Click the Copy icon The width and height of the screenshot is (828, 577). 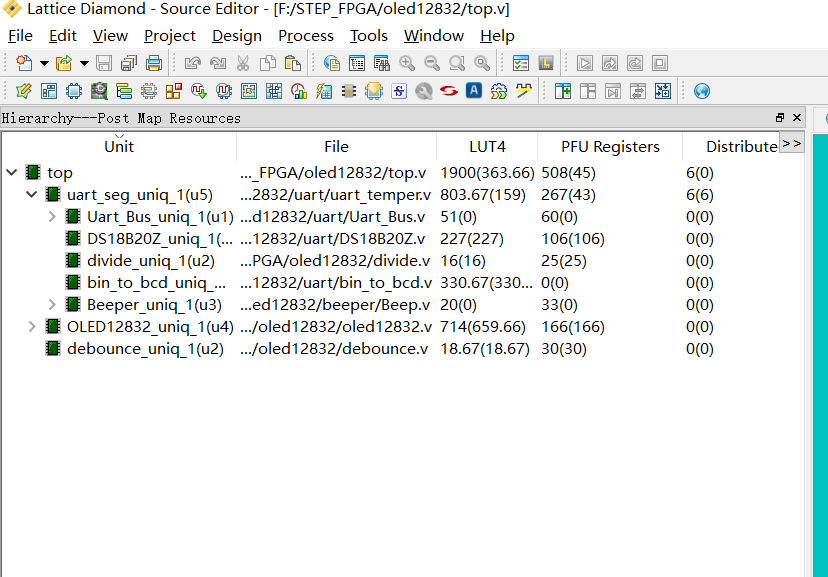tap(268, 63)
